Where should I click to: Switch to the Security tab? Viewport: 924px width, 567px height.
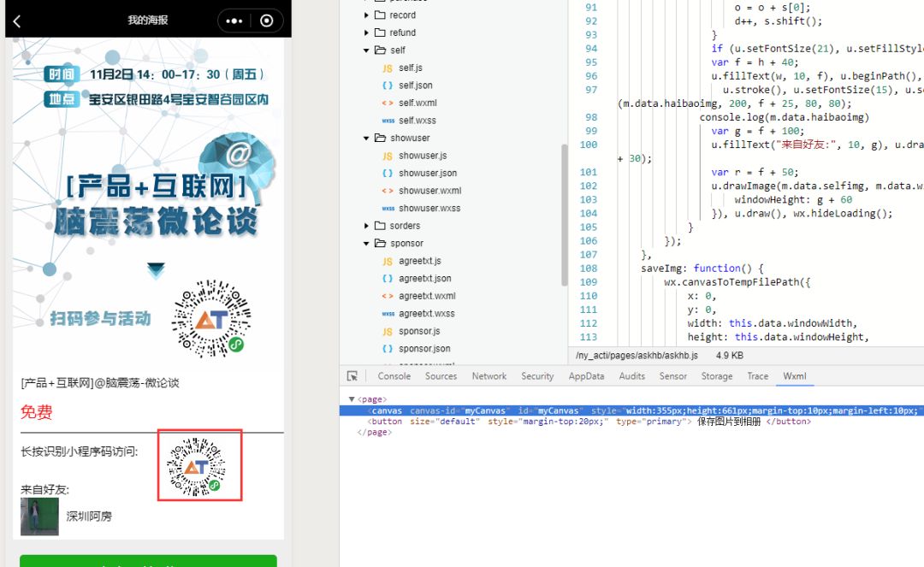coord(536,376)
